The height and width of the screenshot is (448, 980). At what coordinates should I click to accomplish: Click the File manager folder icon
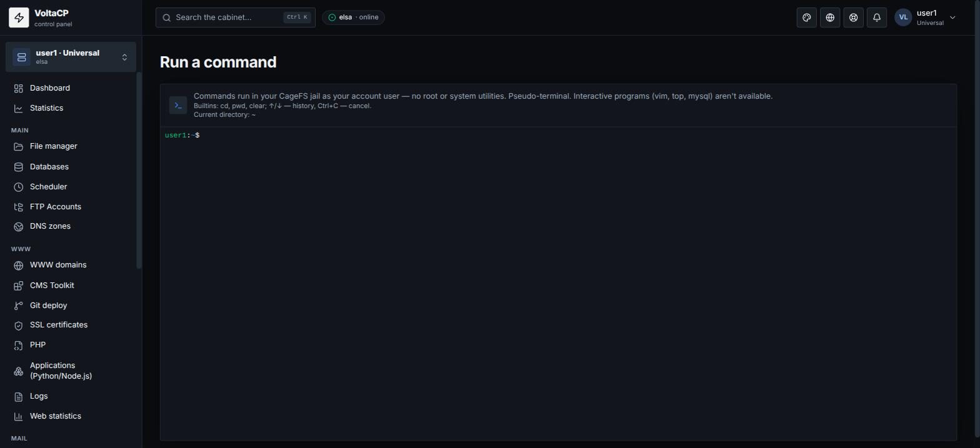coord(18,146)
